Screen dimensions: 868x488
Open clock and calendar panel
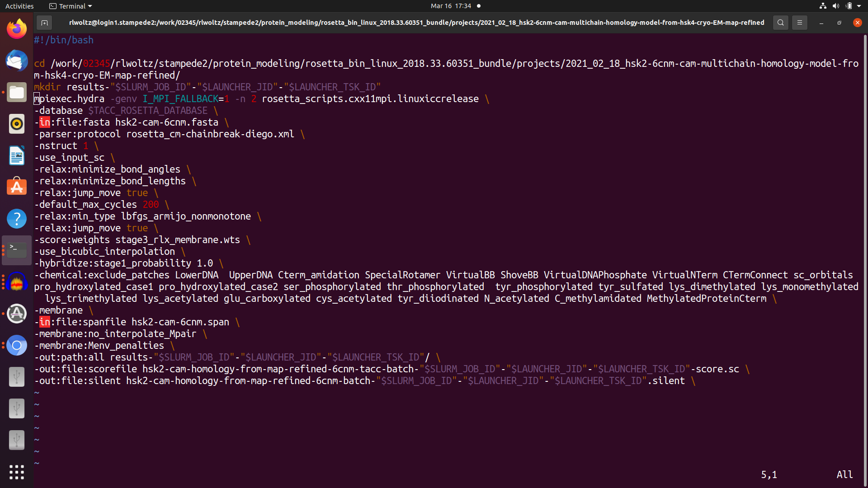(x=450, y=6)
